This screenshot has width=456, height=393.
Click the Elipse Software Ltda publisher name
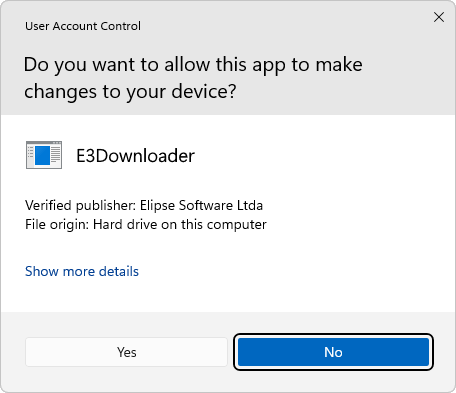[201, 205]
